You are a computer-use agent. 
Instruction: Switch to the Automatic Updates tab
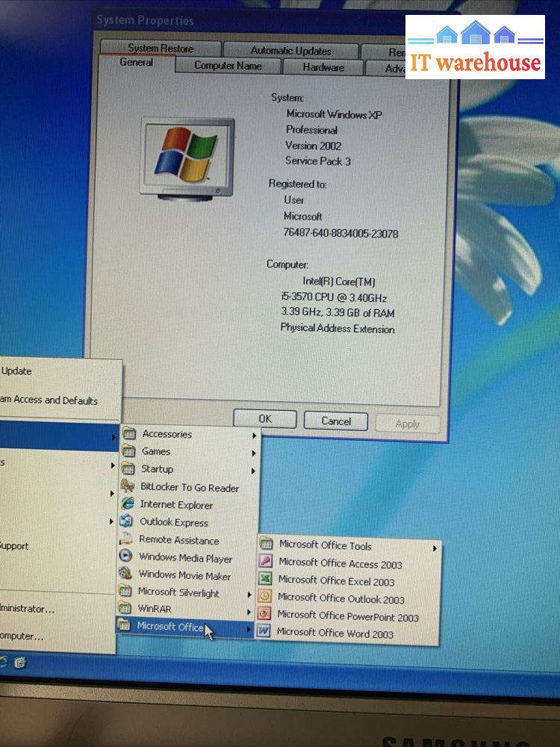pos(291,50)
